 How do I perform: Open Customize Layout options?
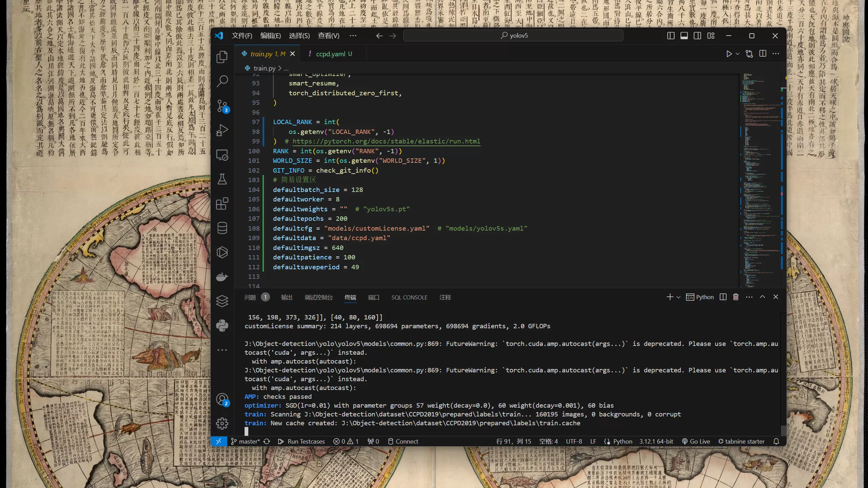pyautogui.click(x=711, y=36)
